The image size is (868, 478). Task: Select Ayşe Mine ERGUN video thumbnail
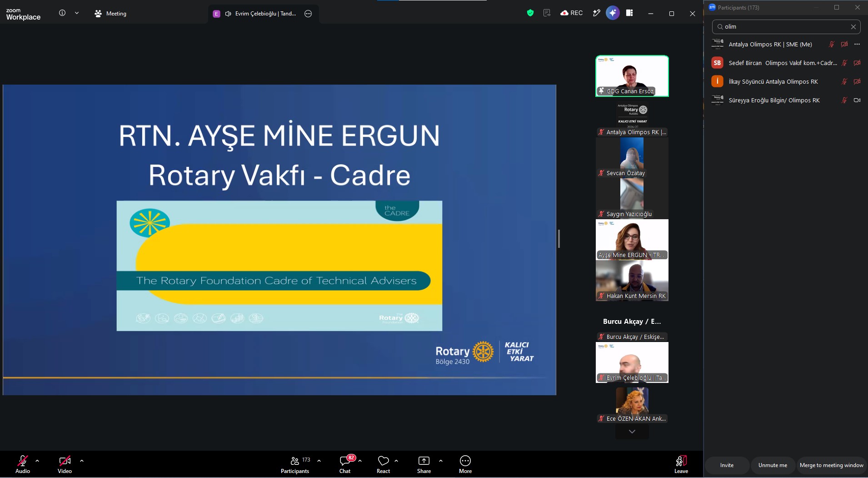point(632,239)
